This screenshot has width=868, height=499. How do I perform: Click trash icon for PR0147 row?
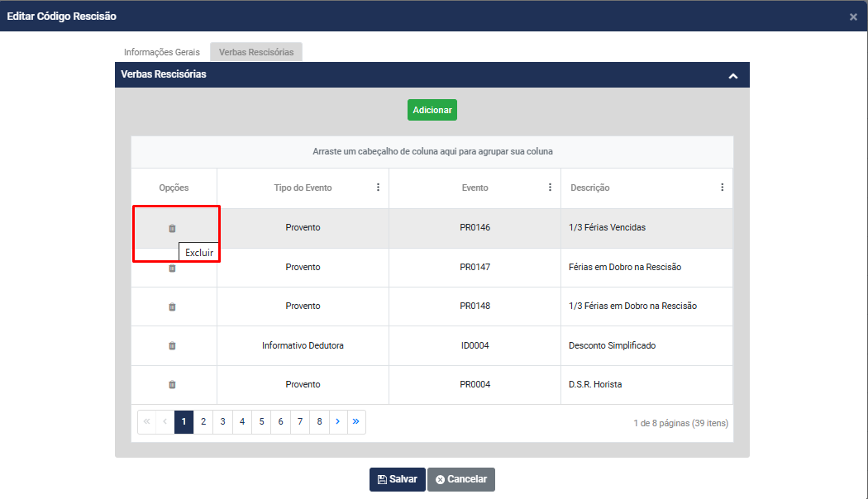[x=172, y=268]
